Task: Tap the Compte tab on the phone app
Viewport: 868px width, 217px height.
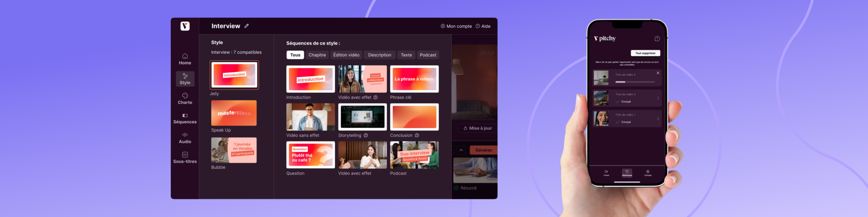Action: [648, 173]
